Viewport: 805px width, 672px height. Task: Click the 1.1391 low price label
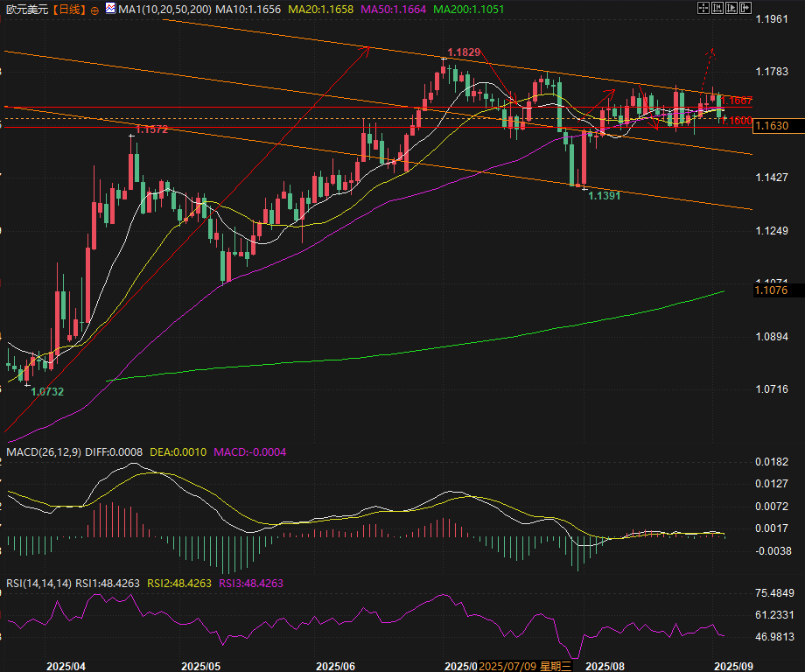click(x=605, y=196)
